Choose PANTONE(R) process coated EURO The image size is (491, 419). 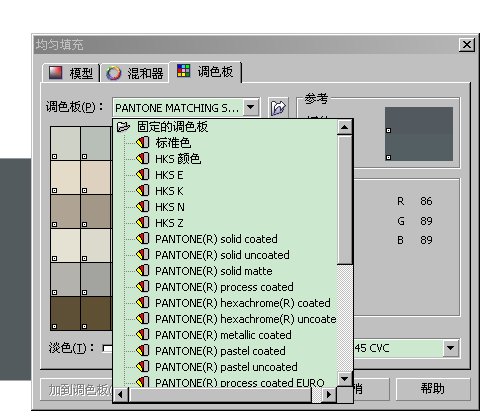coord(240,382)
